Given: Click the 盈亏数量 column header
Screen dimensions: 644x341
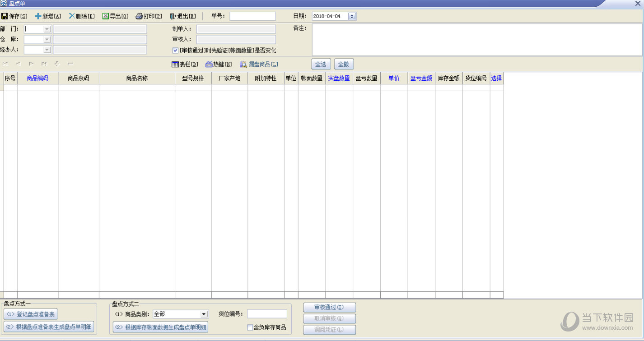Looking at the screenshot, I should click(x=367, y=78).
